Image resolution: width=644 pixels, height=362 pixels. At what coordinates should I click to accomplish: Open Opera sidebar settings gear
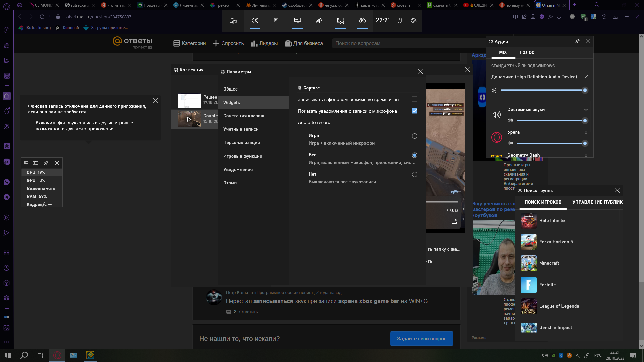(x=7, y=298)
